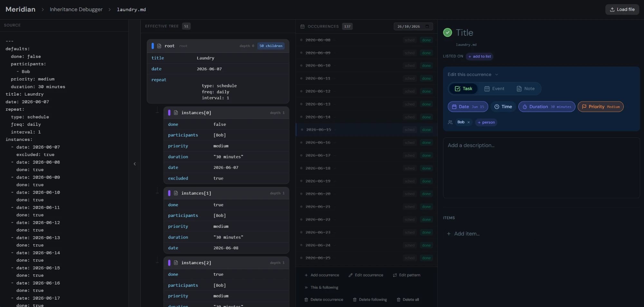The image size is (644, 307).
Task: Open the date picker showing 26/10/2026
Action: (x=413, y=26)
